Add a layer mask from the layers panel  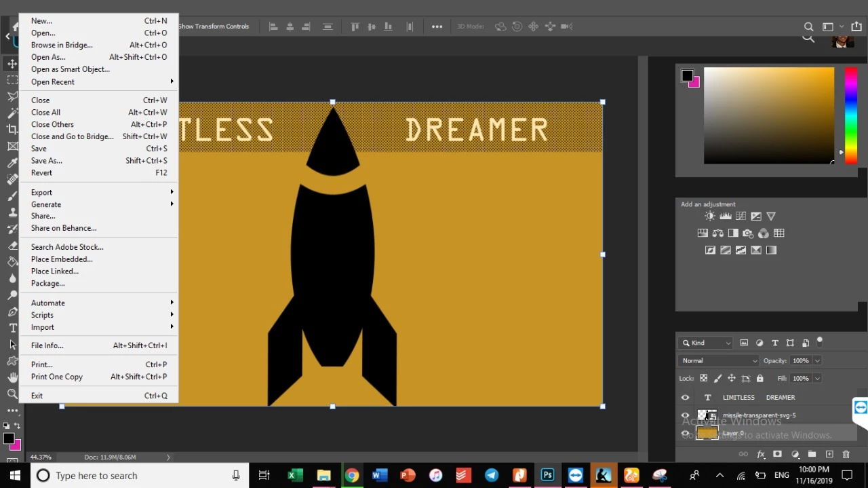(x=777, y=454)
